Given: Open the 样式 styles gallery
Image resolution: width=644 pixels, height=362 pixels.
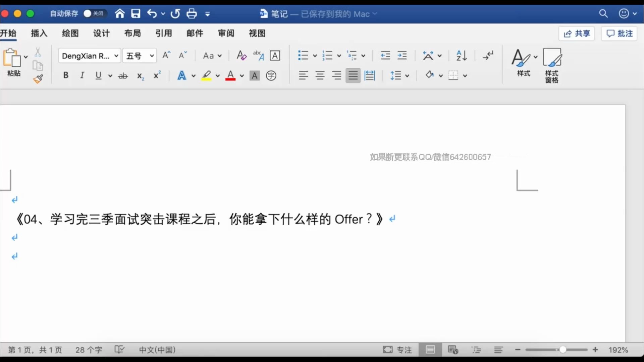Looking at the screenshot, I should click(524, 63).
